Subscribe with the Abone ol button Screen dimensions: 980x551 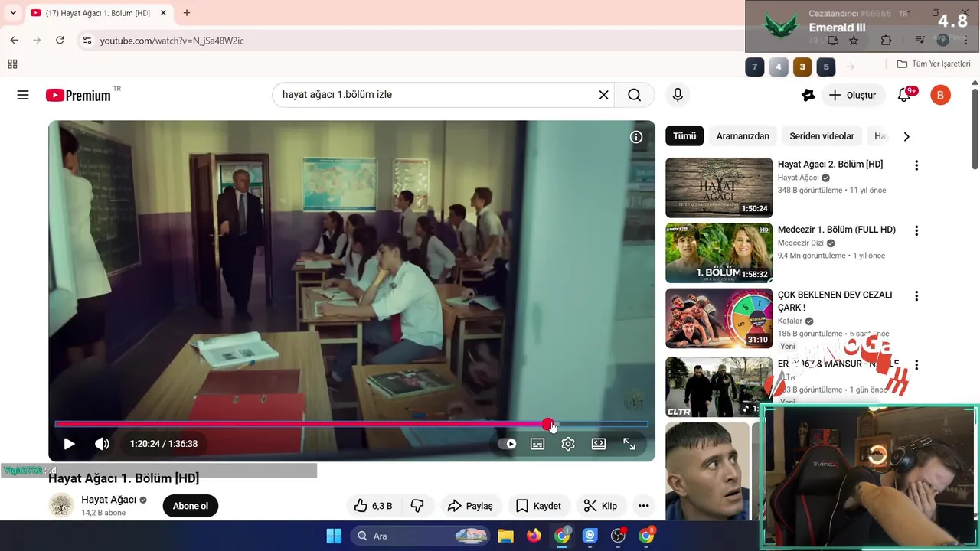click(x=191, y=506)
